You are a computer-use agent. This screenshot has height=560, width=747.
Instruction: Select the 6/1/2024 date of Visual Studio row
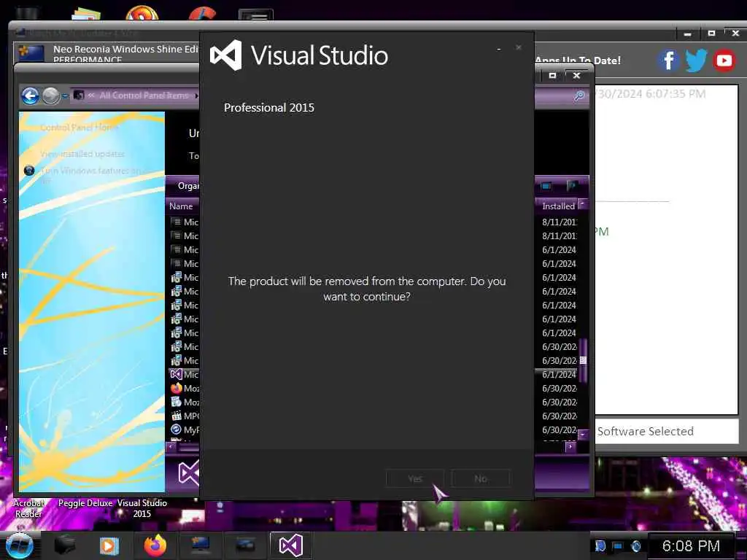tap(559, 374)
